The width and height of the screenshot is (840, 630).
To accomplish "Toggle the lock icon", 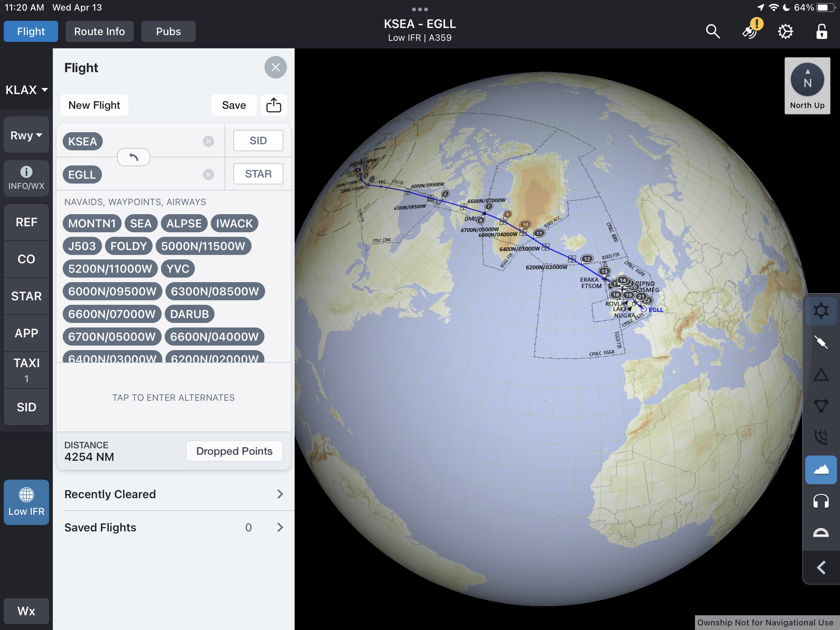I will (822, 31).
